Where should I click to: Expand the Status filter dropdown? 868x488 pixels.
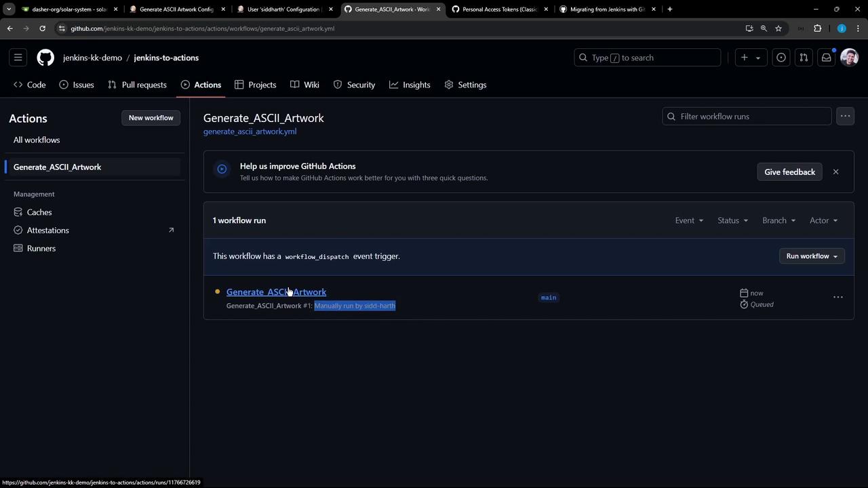tap(732, 220)
